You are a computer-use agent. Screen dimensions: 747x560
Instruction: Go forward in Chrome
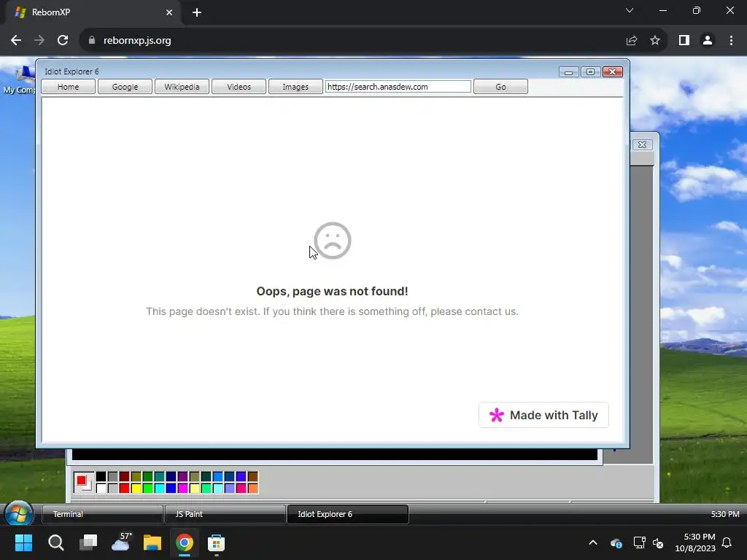coord(39,41)
